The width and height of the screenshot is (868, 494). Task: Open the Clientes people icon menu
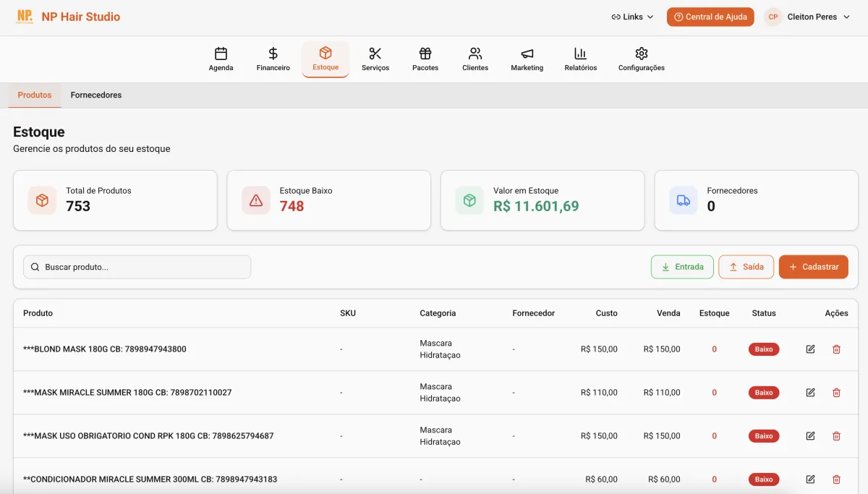(475, 54)
